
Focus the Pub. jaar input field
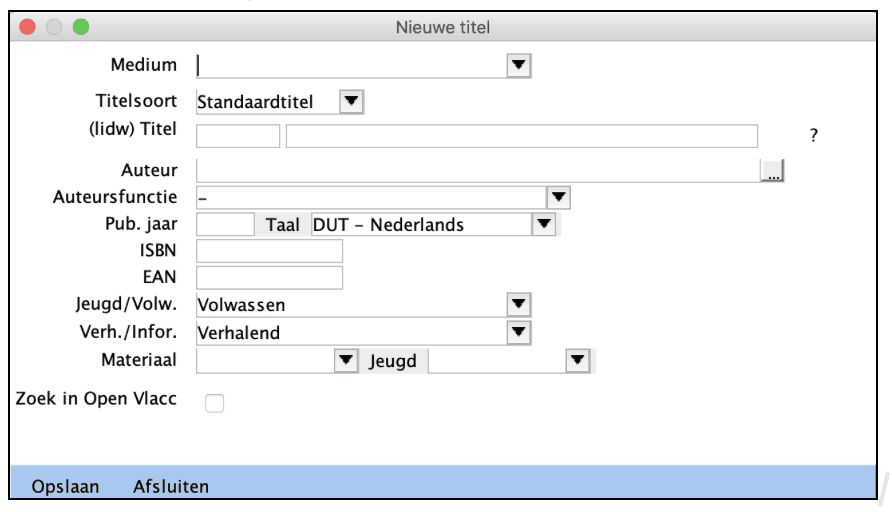(226, 225)
